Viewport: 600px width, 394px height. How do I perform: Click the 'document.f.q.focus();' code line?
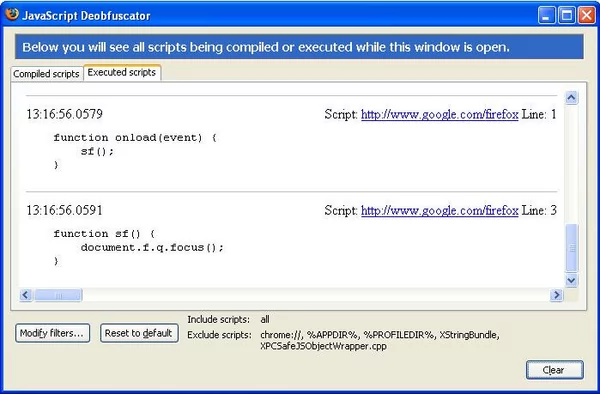pos(152,247)
